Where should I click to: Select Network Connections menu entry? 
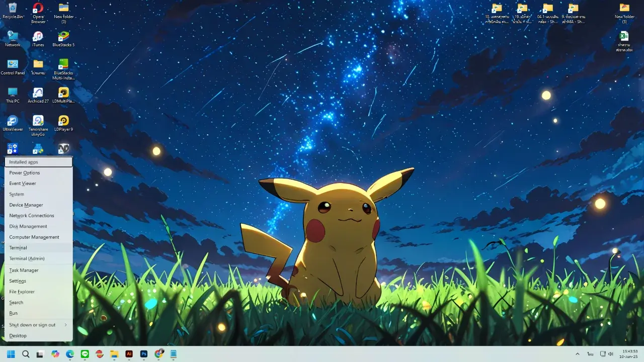coord(39,216)
